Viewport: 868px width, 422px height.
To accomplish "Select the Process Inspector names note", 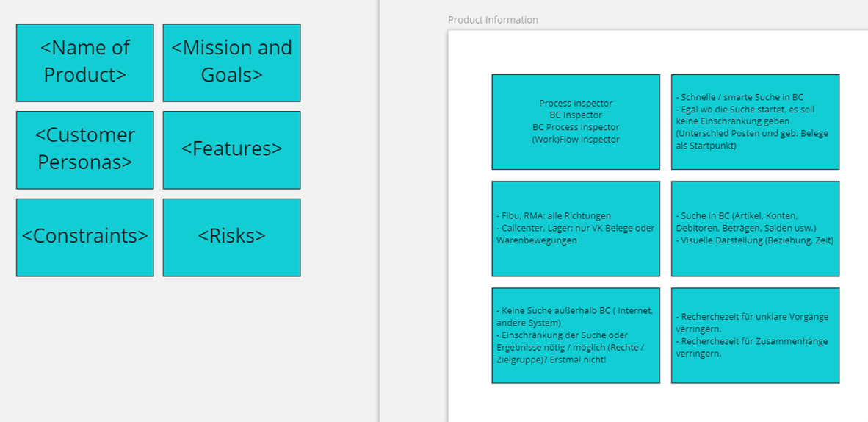I will 576,122.
